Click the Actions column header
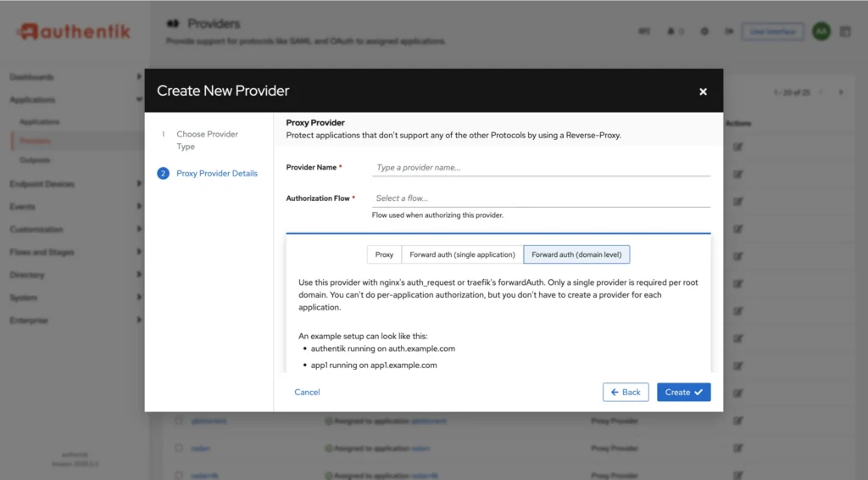The height and width of the screenshot is (480, 868). pyautogui.click(x=738, y=124)
